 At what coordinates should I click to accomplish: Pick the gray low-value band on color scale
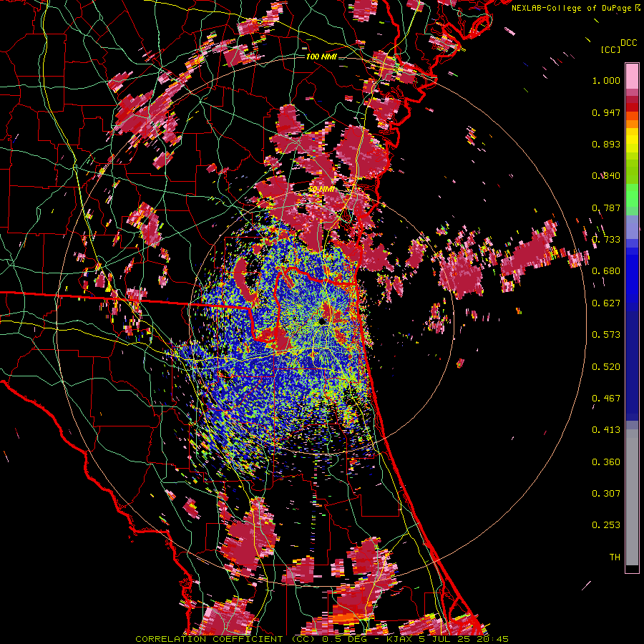[x=632, y=497]
